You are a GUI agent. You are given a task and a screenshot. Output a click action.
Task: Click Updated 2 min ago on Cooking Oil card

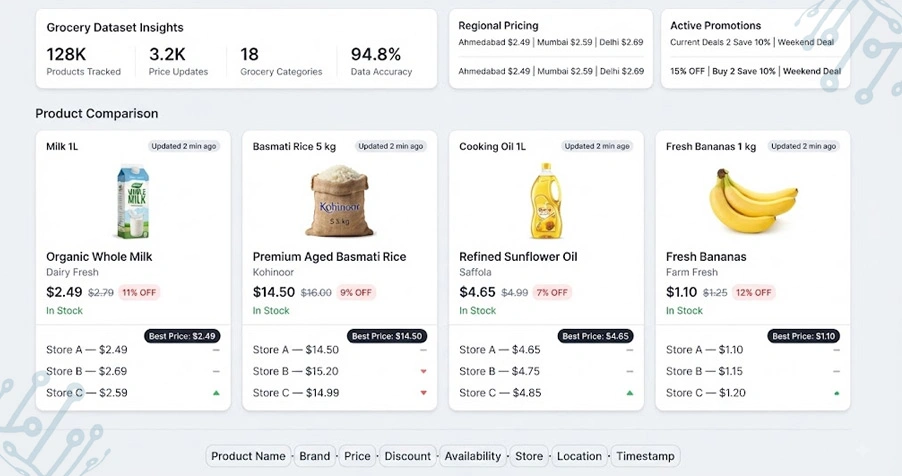pyautogui.click(x=597, y=146)
